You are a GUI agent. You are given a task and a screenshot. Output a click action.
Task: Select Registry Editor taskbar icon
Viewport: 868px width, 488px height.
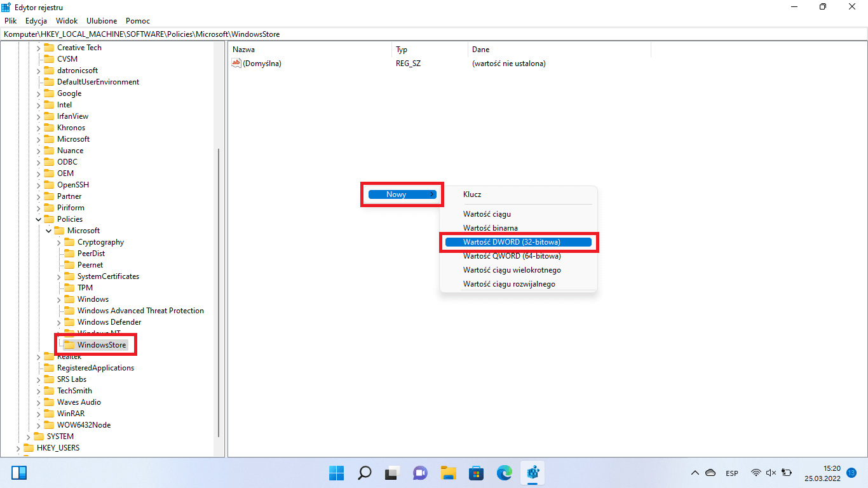[532, 473]
